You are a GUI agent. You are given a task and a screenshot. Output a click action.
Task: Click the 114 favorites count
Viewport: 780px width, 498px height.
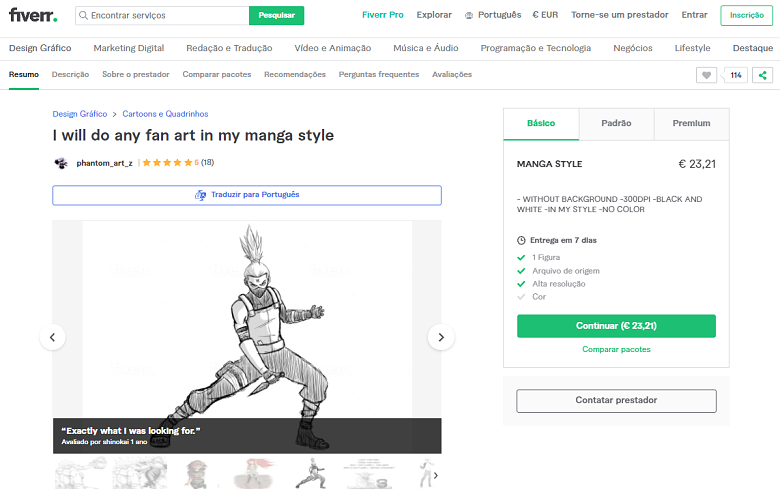point(736,75)
